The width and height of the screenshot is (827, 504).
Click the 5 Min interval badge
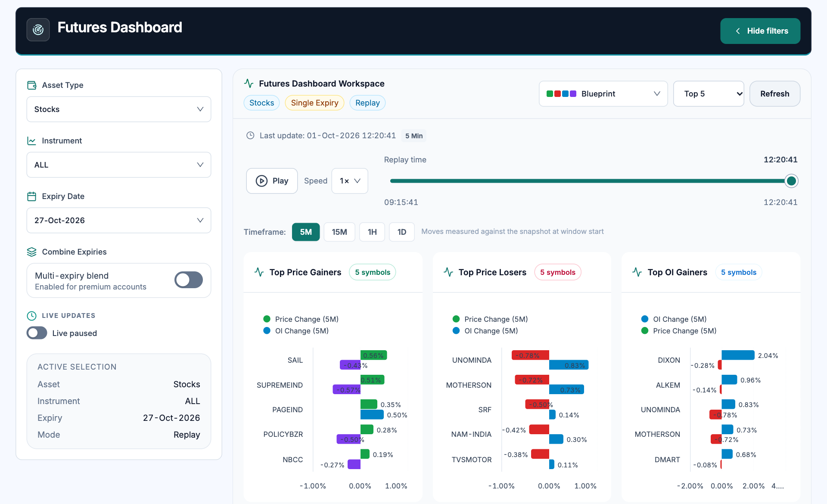pyautogui.click(x=414, y=136)
